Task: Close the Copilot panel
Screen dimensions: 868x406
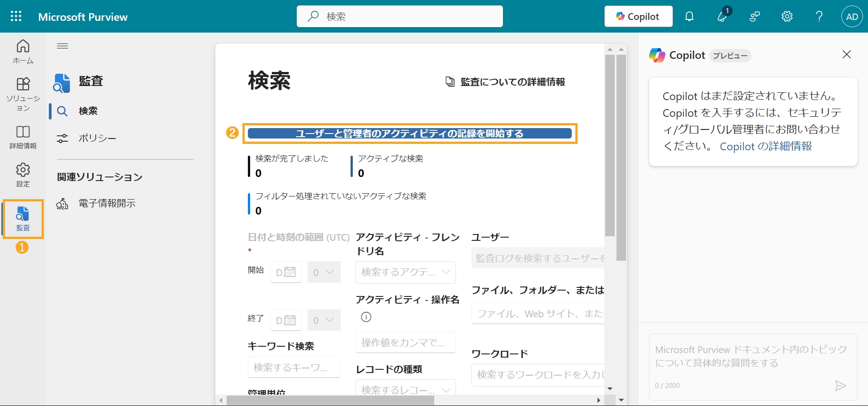Action: (x=847, y=55)
